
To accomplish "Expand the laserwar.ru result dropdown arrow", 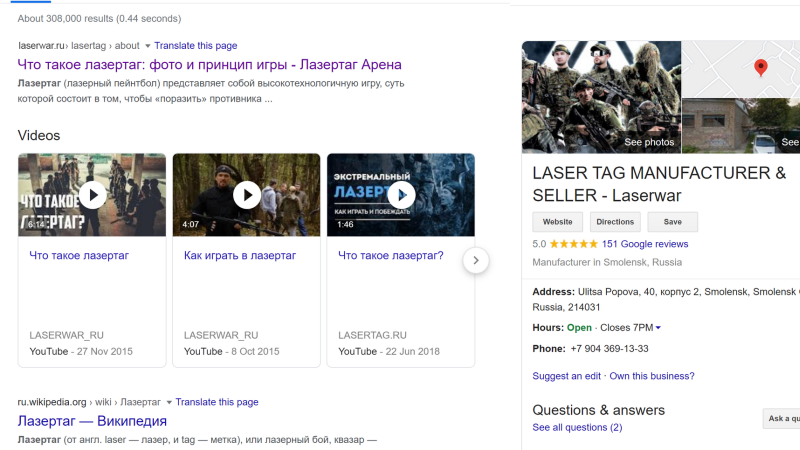I will point(148,46).
